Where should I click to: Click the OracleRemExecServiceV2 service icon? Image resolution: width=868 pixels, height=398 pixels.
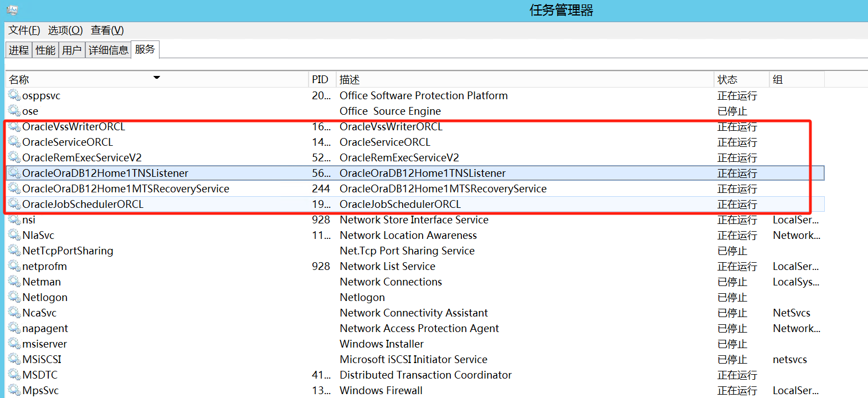[x=14, y=157]
